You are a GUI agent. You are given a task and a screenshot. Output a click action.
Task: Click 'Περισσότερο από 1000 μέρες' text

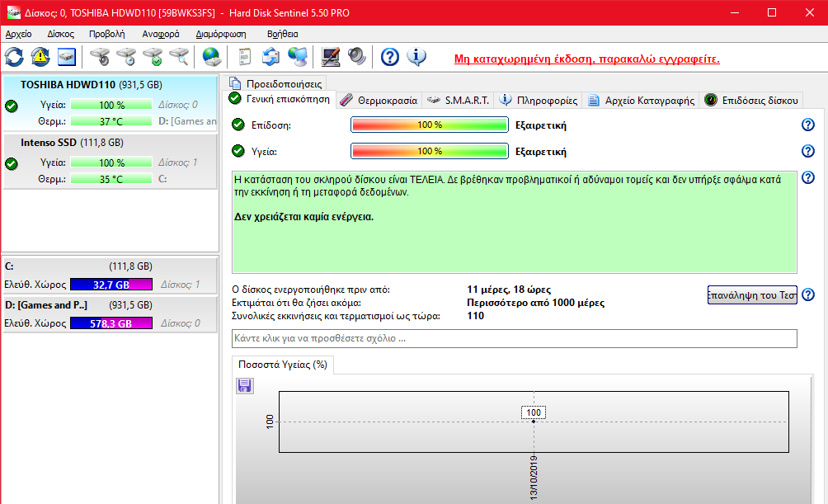pos(535,303)
